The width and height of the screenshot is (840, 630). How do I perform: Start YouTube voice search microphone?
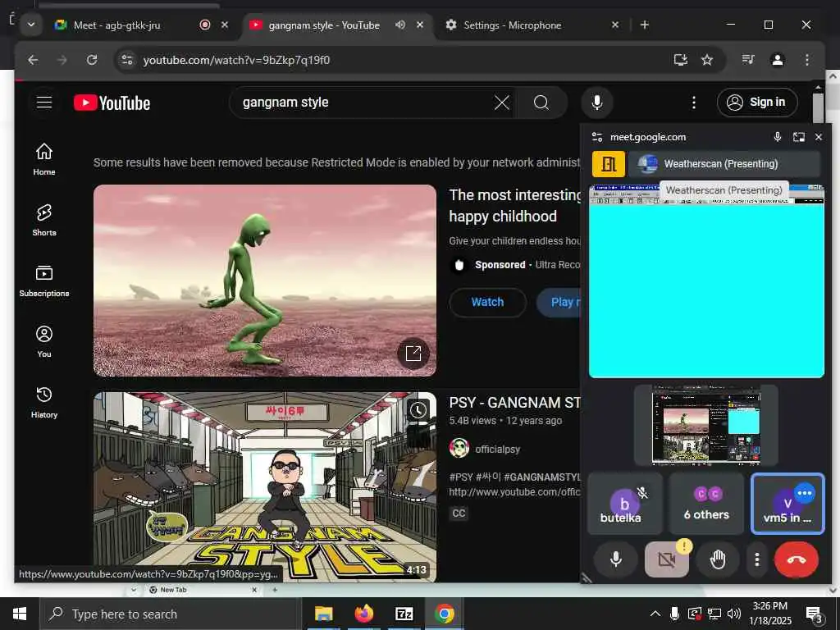tap(597, 103)
